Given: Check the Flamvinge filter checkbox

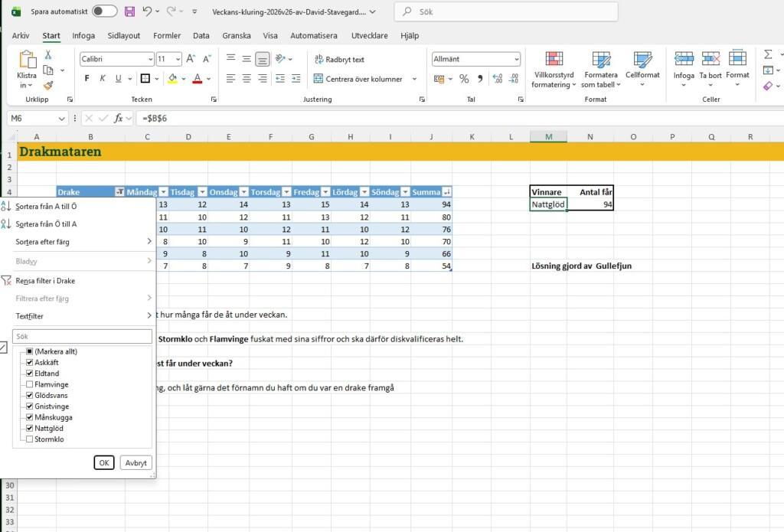Looking at the screenshot, I should tap(30, 384).
